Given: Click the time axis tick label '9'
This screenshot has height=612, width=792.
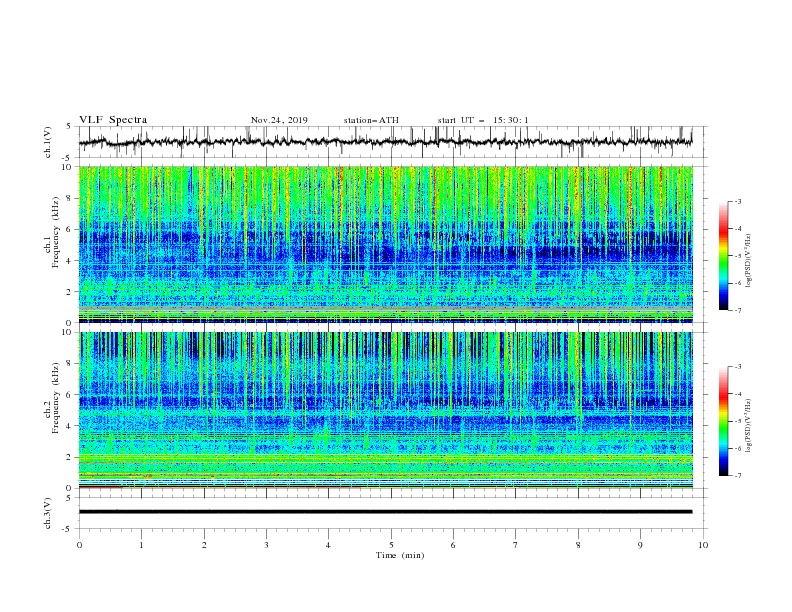Looking at the screenshot, I should tap(640, 545).
